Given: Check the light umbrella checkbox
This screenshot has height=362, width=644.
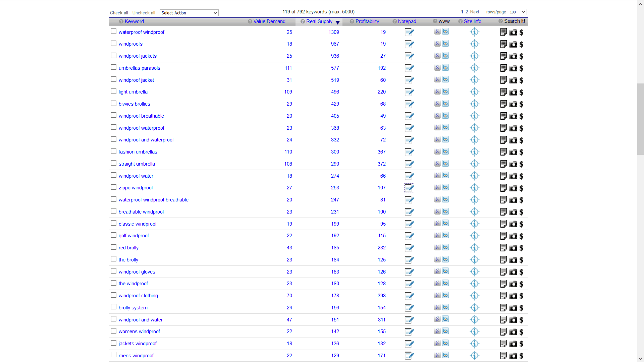Looking at the screenshot, I should pyautogui.click(x=114, y=91).
